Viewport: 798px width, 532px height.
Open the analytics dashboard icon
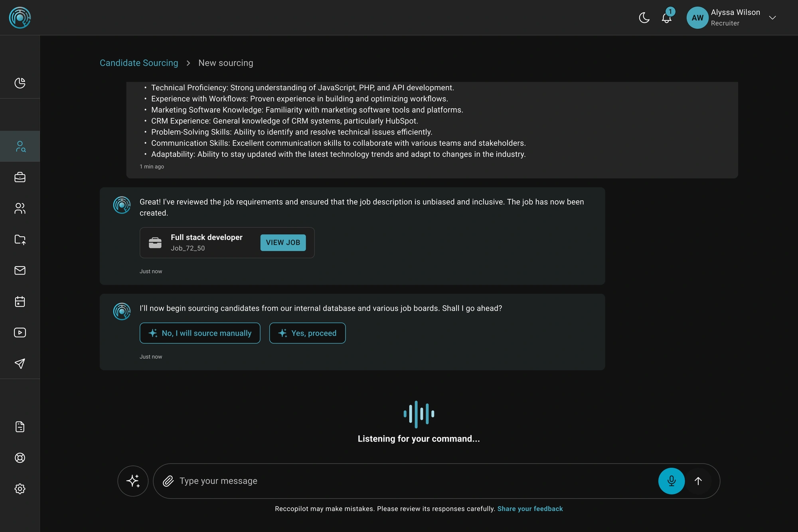20,83
